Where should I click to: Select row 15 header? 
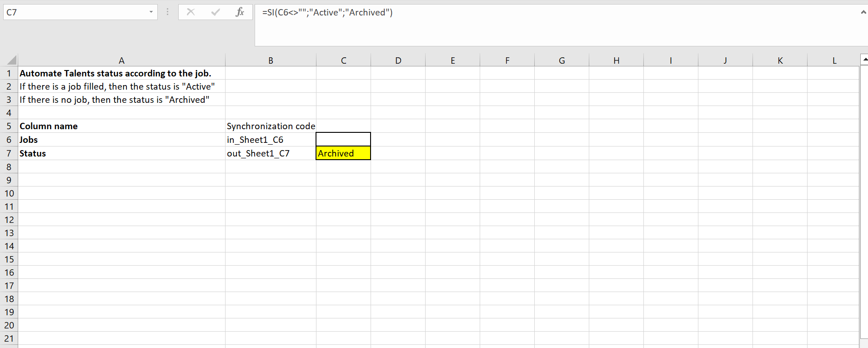click(9, 259)
